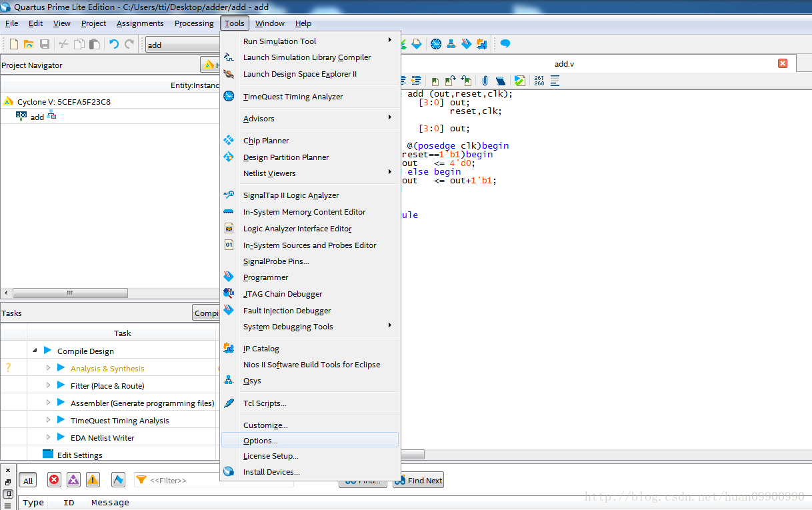The image size is (812, 510).
Task: Toggle the blue flag messages filter
Action: tap(118, 480)
